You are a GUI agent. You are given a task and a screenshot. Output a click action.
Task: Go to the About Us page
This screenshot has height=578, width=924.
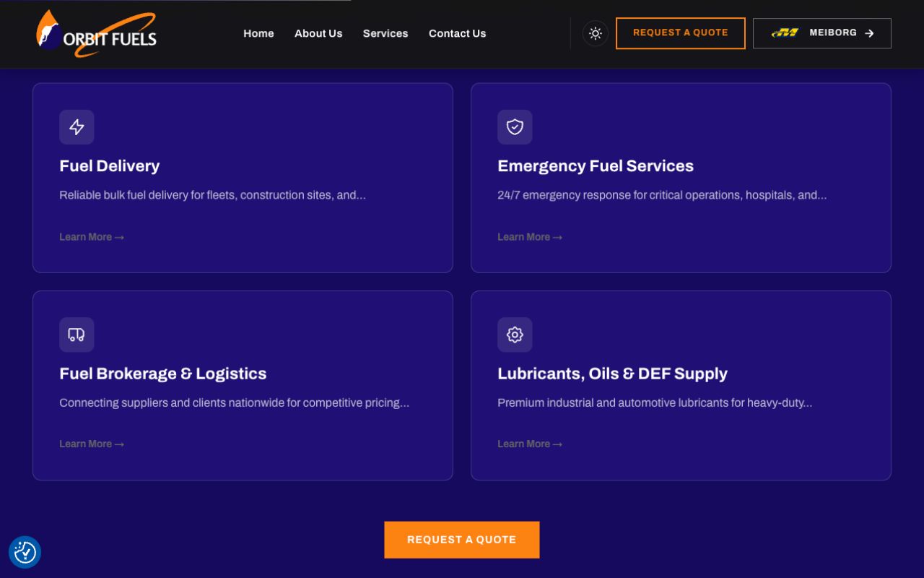[x=318, y=33]
